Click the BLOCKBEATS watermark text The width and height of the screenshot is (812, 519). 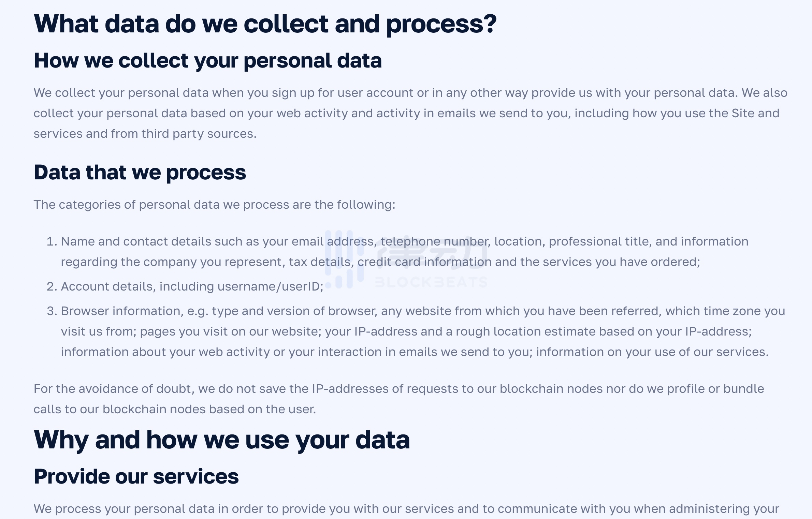[x=431, y=282]
